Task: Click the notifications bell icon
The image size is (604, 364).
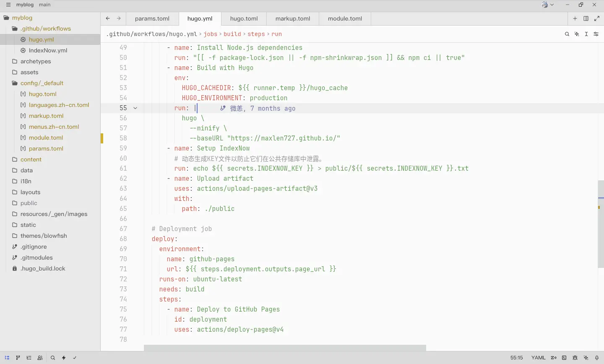Action: pos(597,358)
